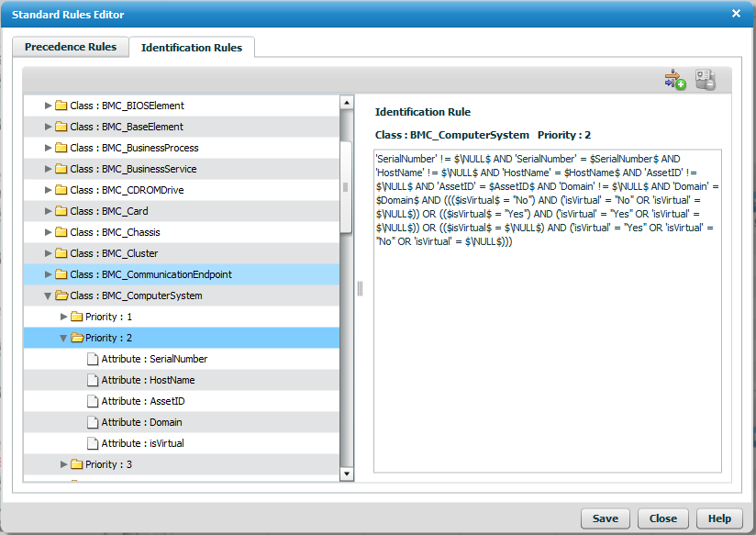Viewport: 756px width, 535px height.
Task: Click the BMC_BaseElement folder icon
Action: click(61, 127)
